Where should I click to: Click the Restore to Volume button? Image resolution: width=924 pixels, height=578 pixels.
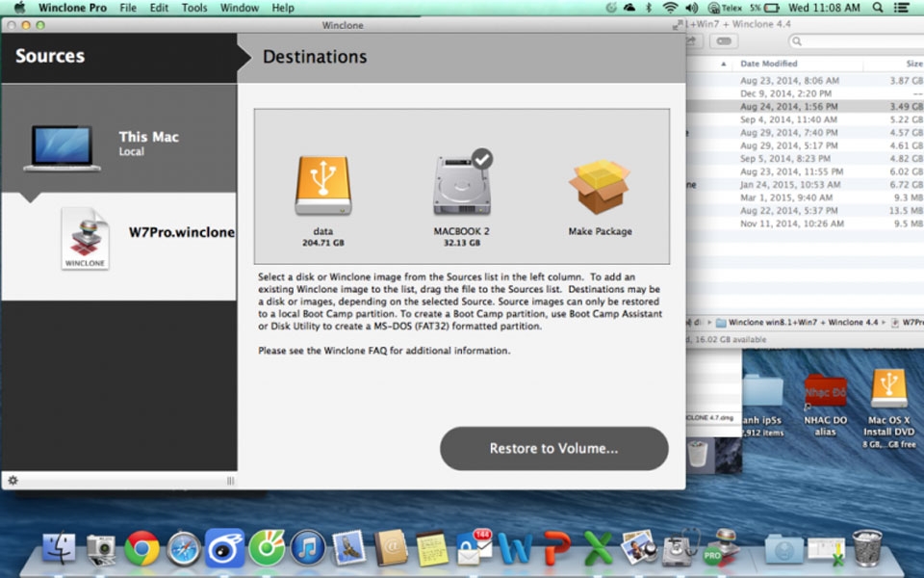click(x=554, y=448)
